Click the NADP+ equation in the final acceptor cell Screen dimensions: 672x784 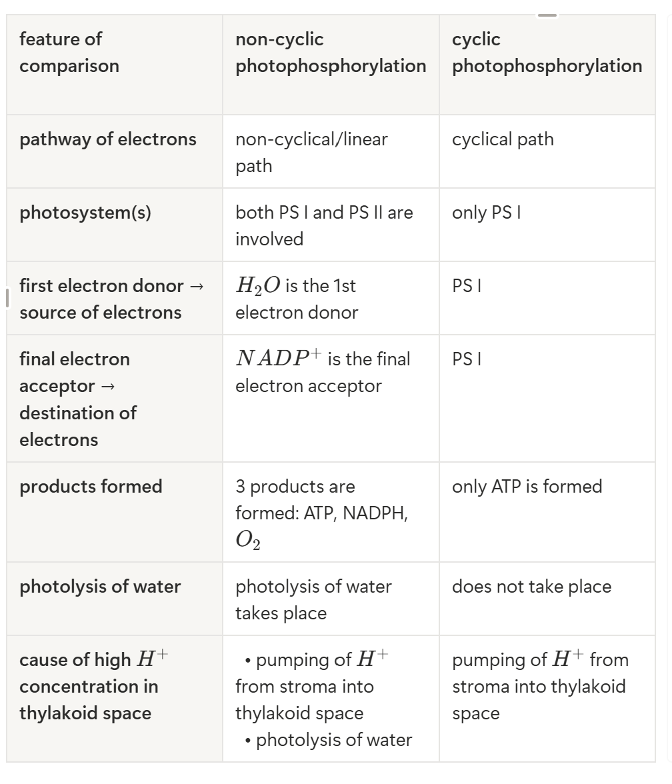[x=279, y=358]
